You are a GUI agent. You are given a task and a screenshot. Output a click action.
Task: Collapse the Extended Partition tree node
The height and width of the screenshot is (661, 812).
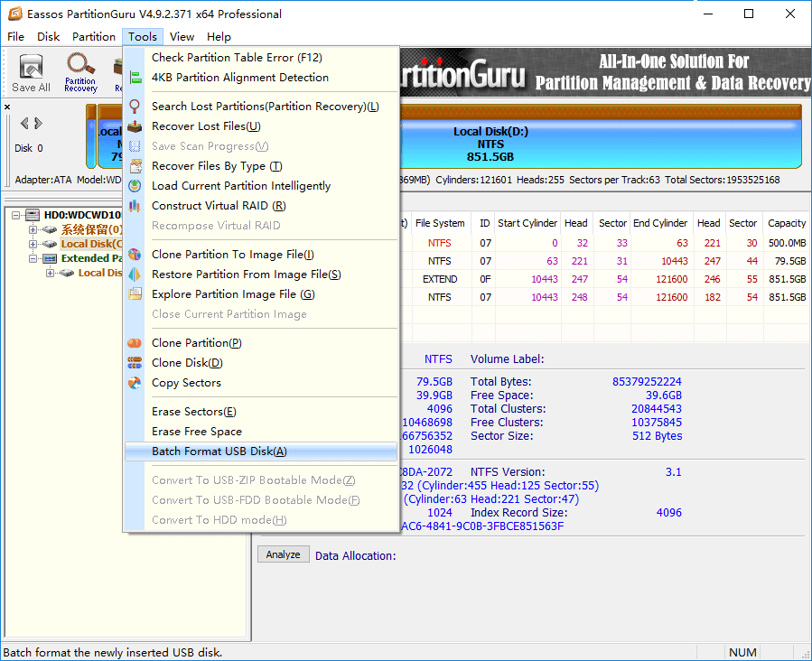tap(33, 258)
